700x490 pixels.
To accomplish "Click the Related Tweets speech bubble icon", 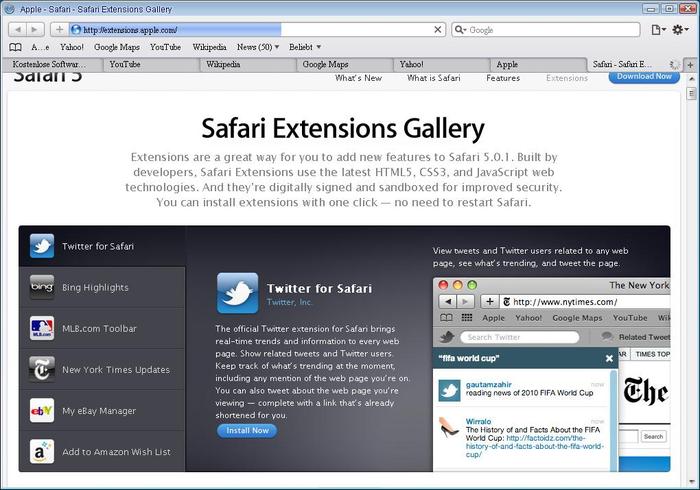I will (x=607, y=336).
